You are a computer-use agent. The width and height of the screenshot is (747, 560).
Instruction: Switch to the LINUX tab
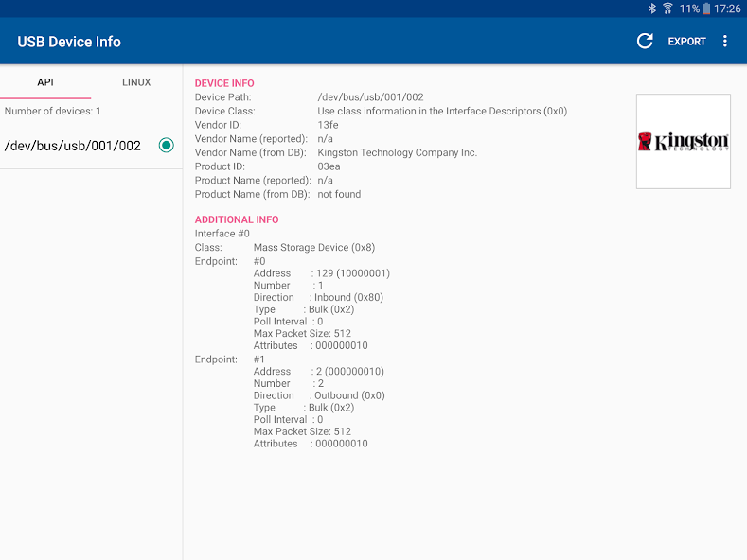[136, 82]
